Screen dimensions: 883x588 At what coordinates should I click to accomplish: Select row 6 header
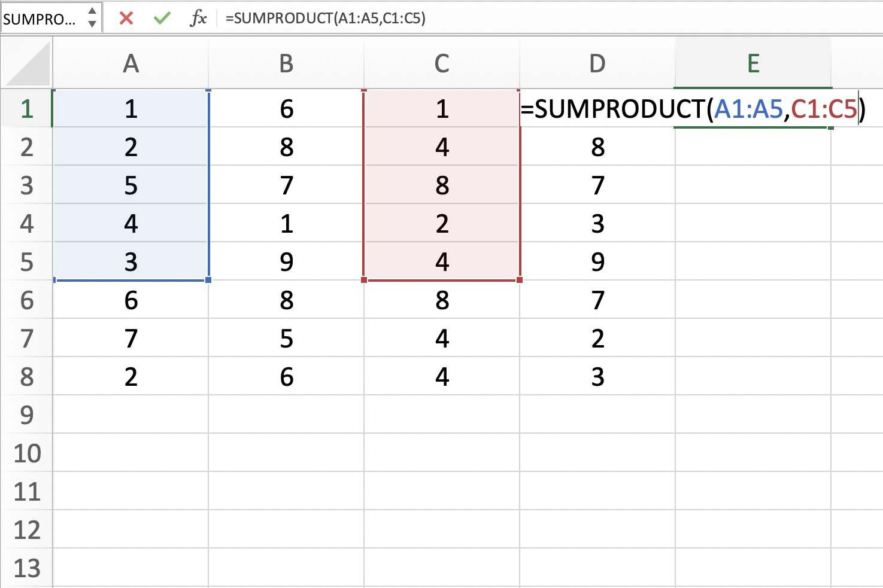pyautogui.click(x=26, y=301)
